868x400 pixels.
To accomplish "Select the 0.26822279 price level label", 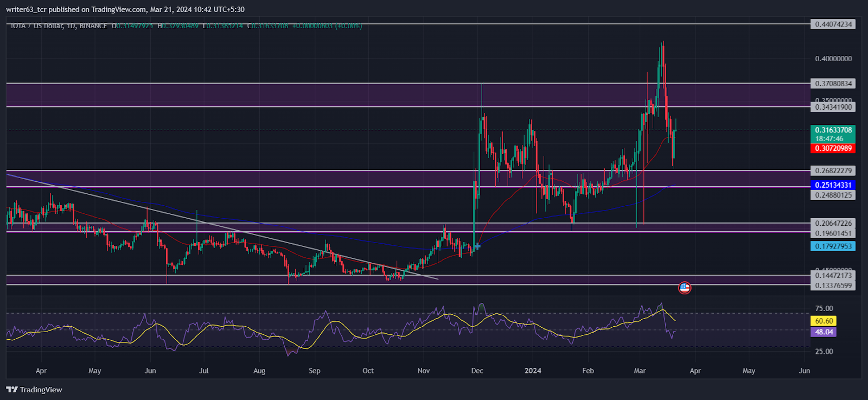I will coord(833,170).
